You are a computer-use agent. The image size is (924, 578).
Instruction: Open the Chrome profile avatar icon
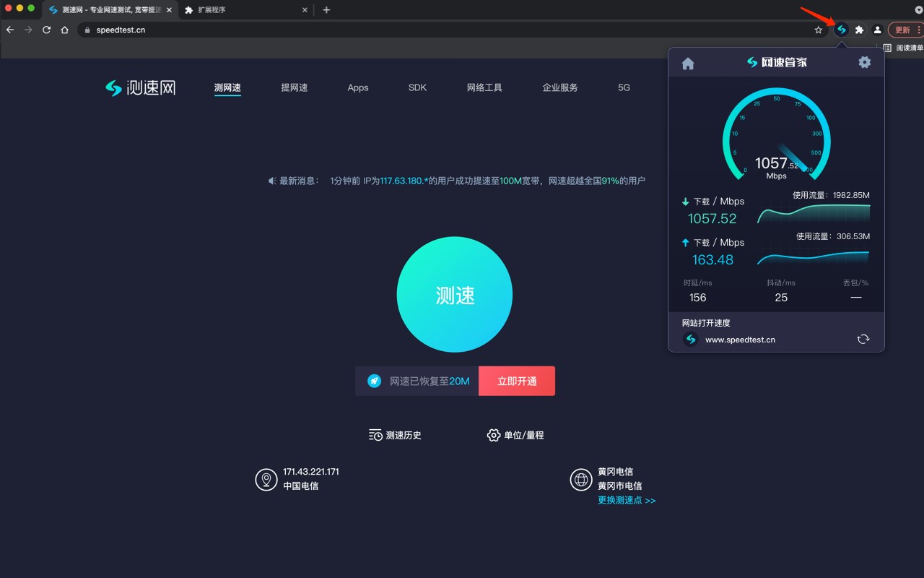(877, 30)
